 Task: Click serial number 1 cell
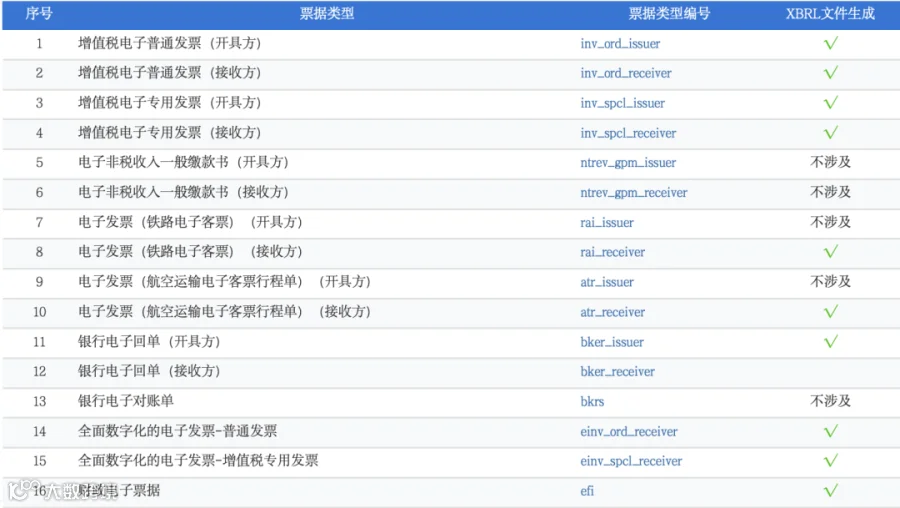tap(39, 44)
